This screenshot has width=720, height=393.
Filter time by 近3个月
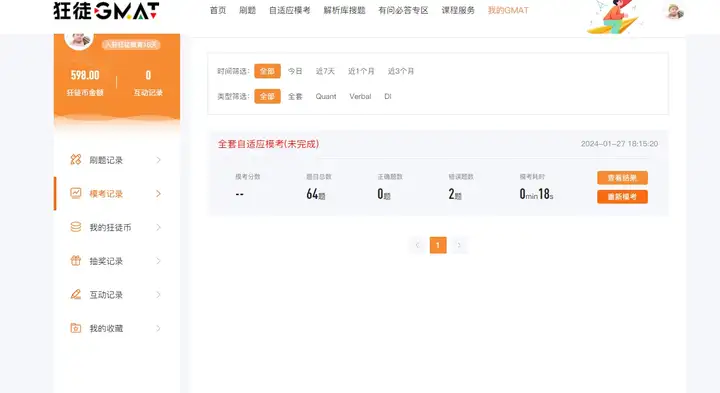(401, 71)
